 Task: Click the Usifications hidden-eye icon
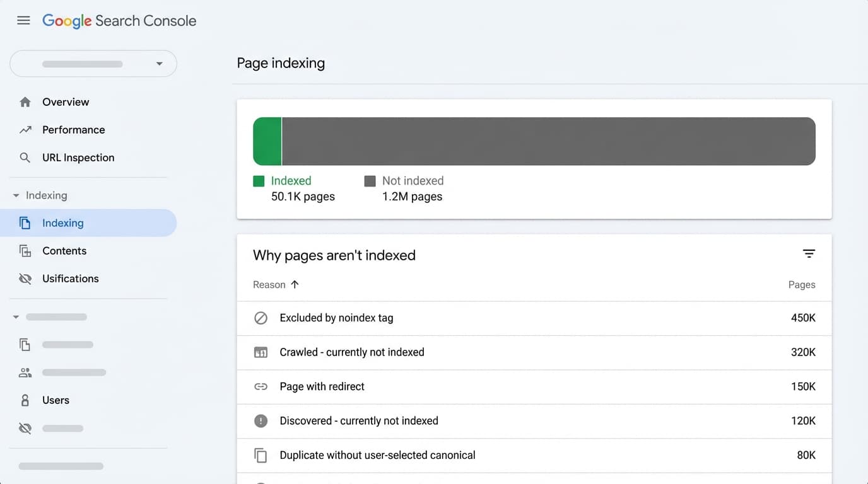[x=25, y=278]
